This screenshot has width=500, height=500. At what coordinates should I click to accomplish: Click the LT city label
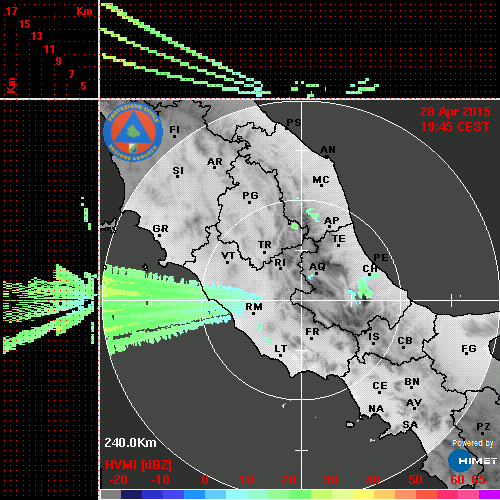click(281, 349)
